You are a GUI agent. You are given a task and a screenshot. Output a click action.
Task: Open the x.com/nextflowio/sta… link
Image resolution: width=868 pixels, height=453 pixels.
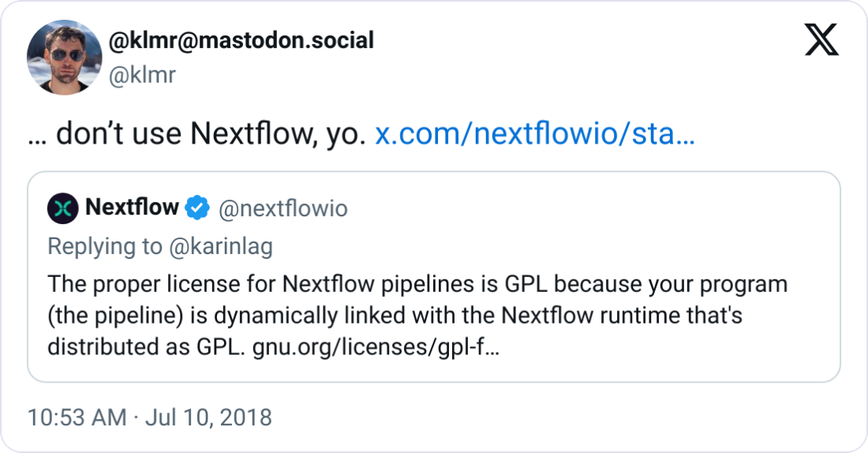point(534,134)
